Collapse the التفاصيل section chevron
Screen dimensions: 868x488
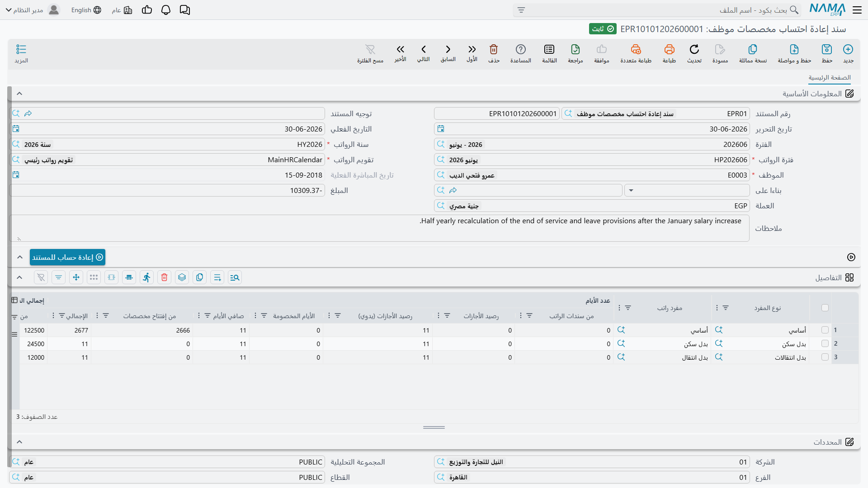pos(19,277)
